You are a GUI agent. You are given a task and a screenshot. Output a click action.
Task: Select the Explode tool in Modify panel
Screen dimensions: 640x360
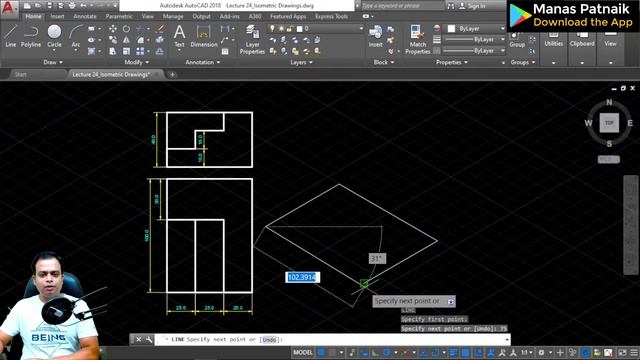[160, 40]
